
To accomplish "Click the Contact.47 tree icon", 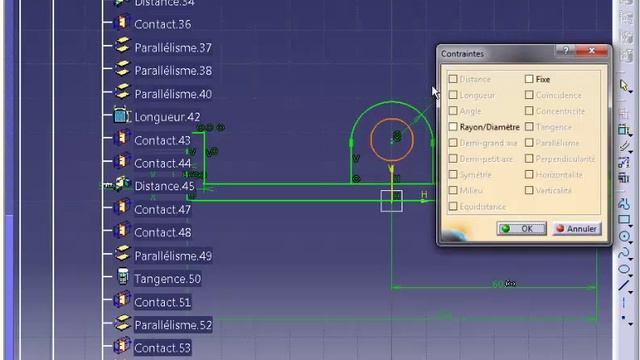I will tap(122, 208).
